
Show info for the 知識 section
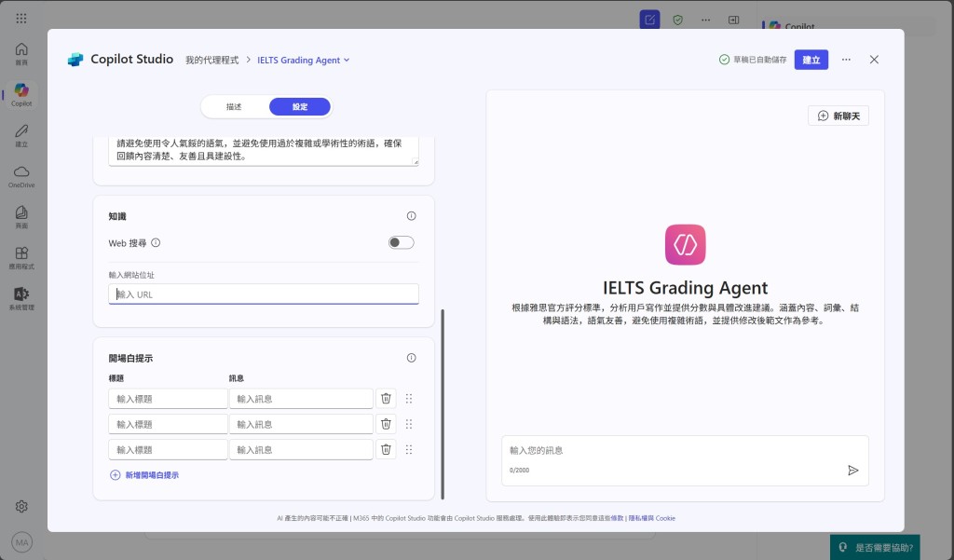click(411, 216)
